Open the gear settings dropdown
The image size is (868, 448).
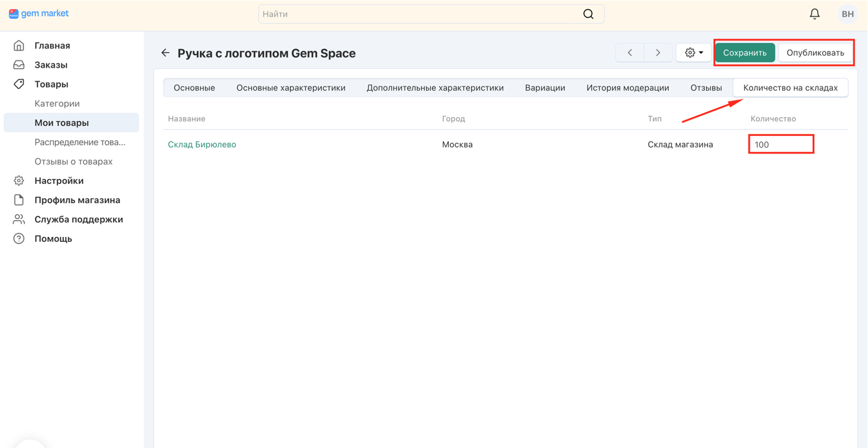point(693,53)
